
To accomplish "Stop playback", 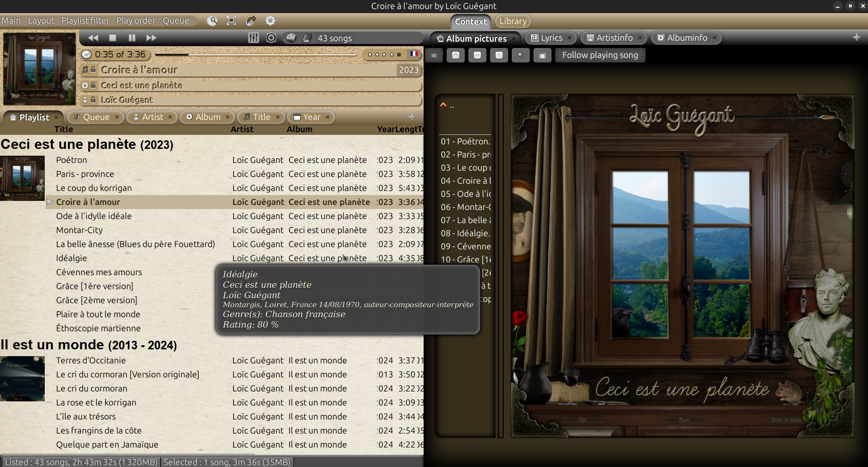I will (113, 38).
